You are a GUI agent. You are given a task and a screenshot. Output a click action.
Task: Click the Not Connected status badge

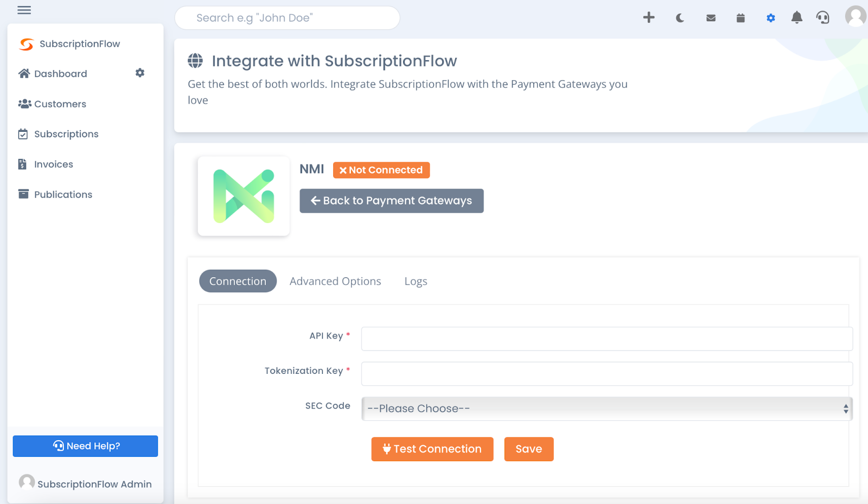[381, 170]
